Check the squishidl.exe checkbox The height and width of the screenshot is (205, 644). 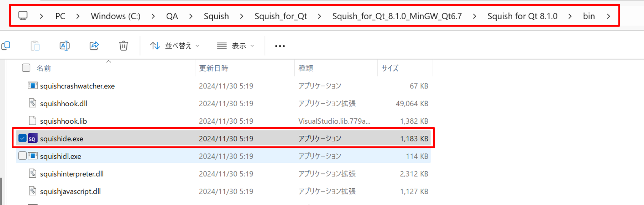pyautogui.click(x=22, y=156)
